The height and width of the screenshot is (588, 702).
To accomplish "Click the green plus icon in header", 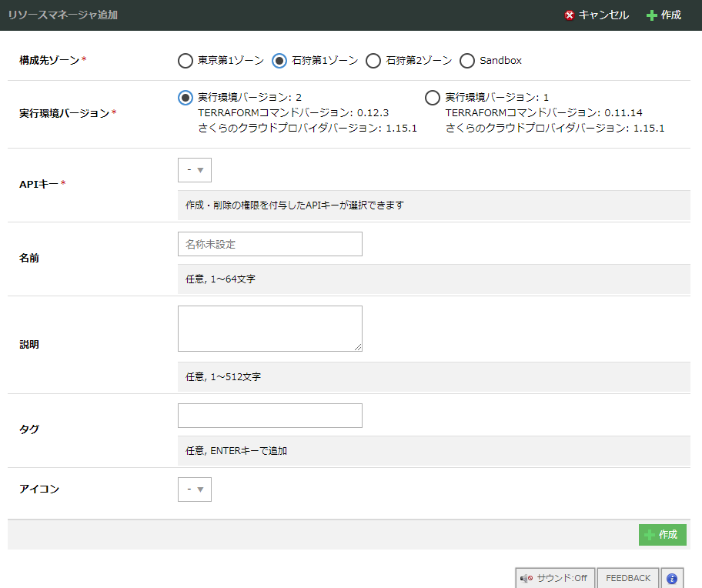I will 652,15.
